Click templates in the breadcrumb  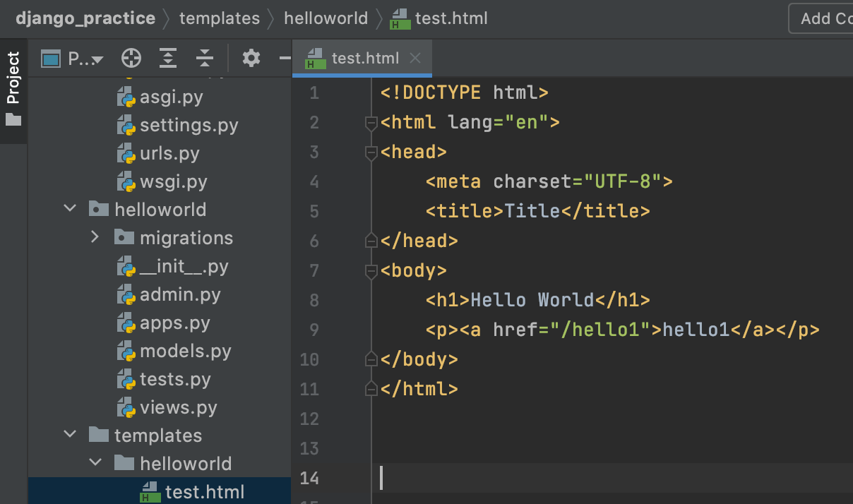click(x=220, y=18)
